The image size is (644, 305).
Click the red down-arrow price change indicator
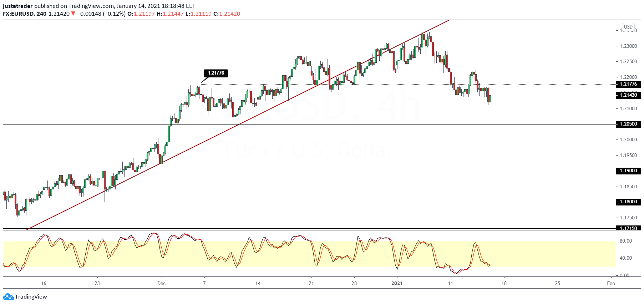tap(73, 14)
